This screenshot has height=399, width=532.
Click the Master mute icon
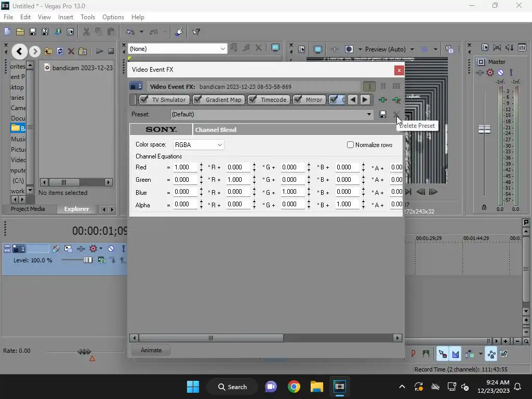coord(500,72)
